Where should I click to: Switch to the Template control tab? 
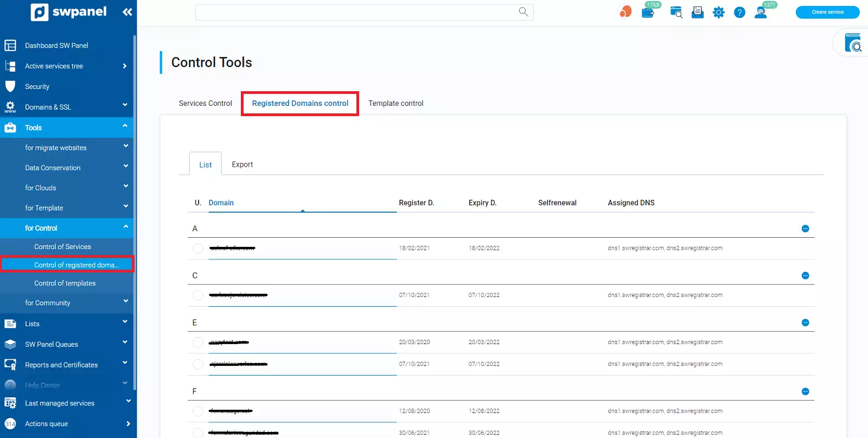pyautogui.click(x=395, y=103)
